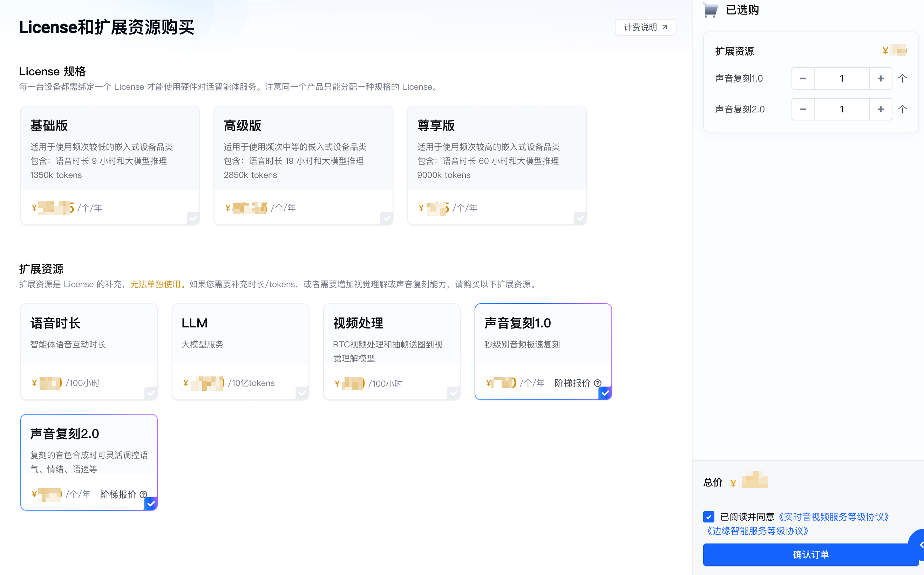The height and width of the screenshot is (575, 924).
Task: Choose the 尊享版 License card
Action: pyautogui.click(x=497, y=165)
